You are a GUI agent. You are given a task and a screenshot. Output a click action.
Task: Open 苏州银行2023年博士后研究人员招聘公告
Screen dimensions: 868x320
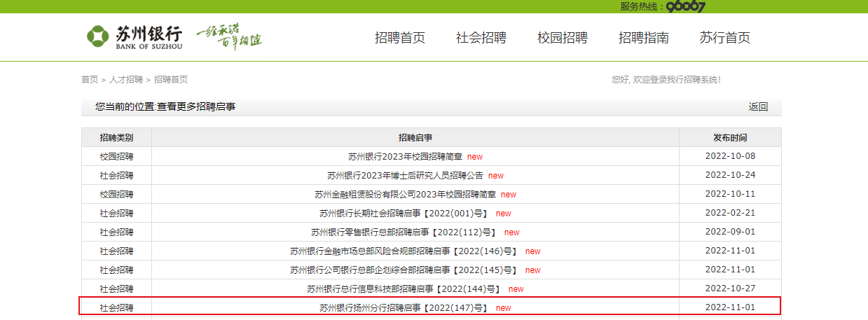[405, 175]
